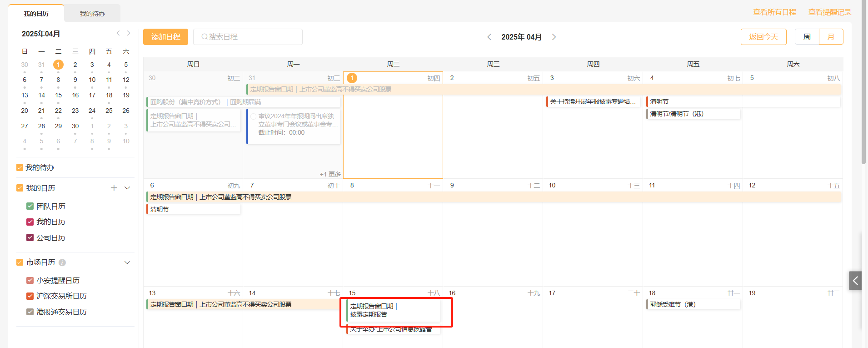Switch to 我的日历 tab
This screenshot has height=348, width=868.
click(x=36, y=14)
